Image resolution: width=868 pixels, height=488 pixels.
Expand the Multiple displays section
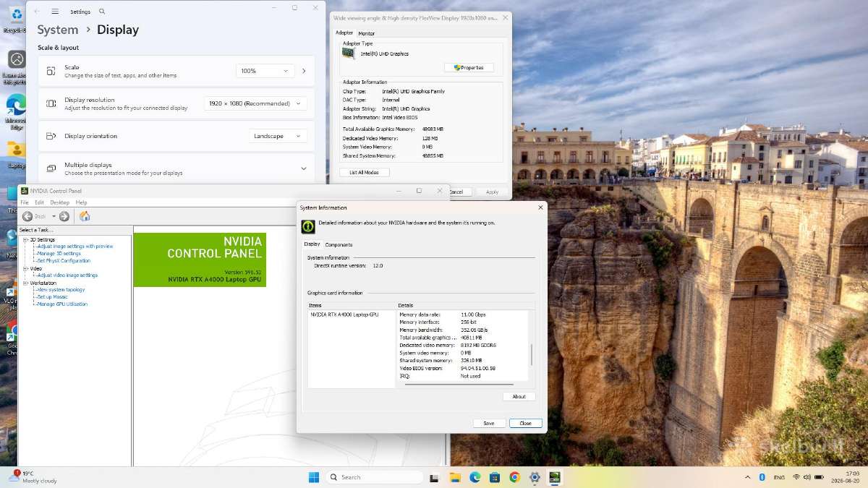[303, 168]
